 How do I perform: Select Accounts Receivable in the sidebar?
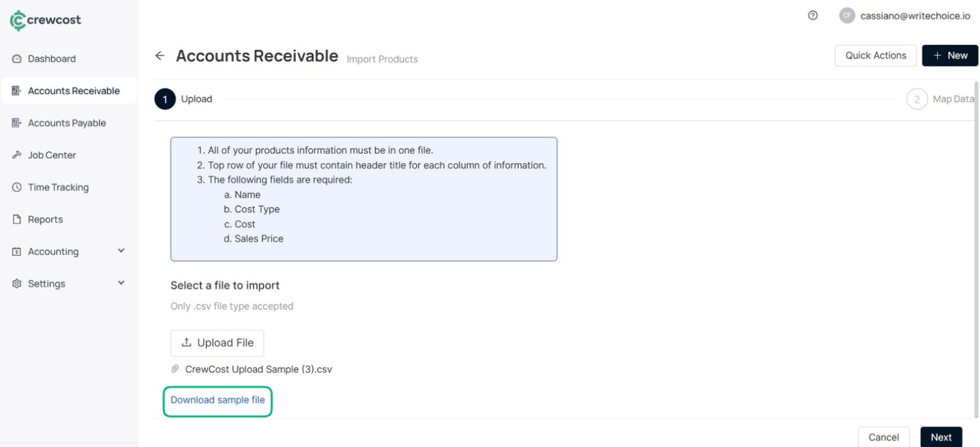(x=73, y=91)
